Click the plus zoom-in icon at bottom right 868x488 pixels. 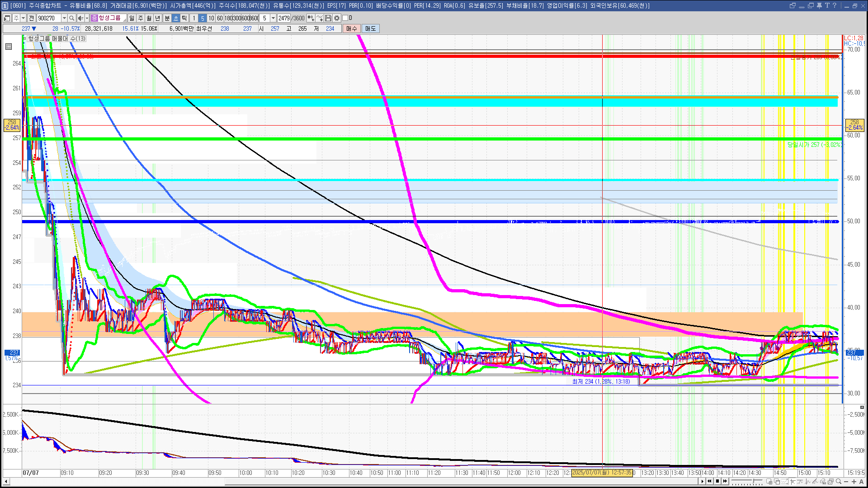pos(854,482)
